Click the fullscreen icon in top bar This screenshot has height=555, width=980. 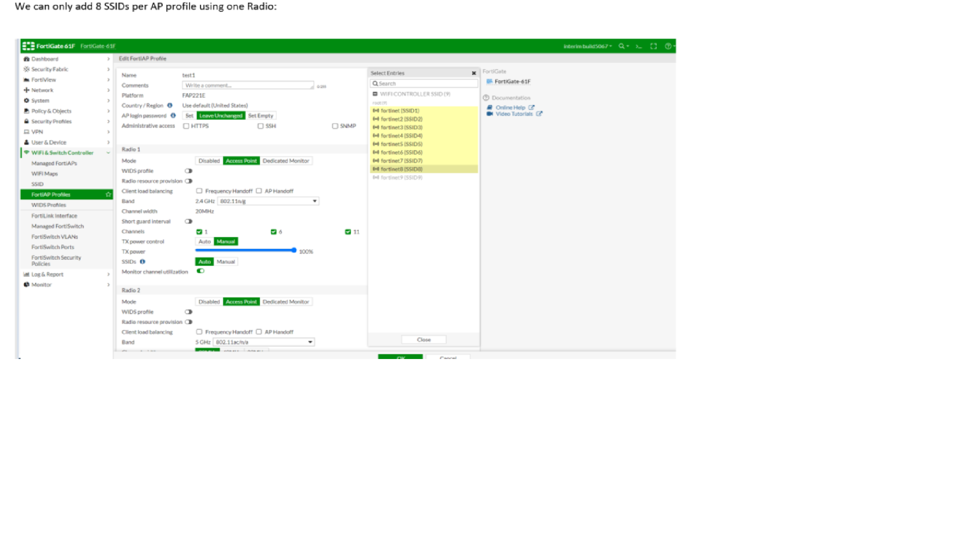(654, 46)
